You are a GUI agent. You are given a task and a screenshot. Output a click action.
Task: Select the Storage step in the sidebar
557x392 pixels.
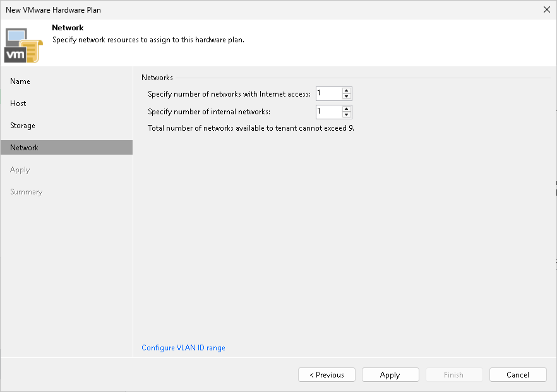22,125
